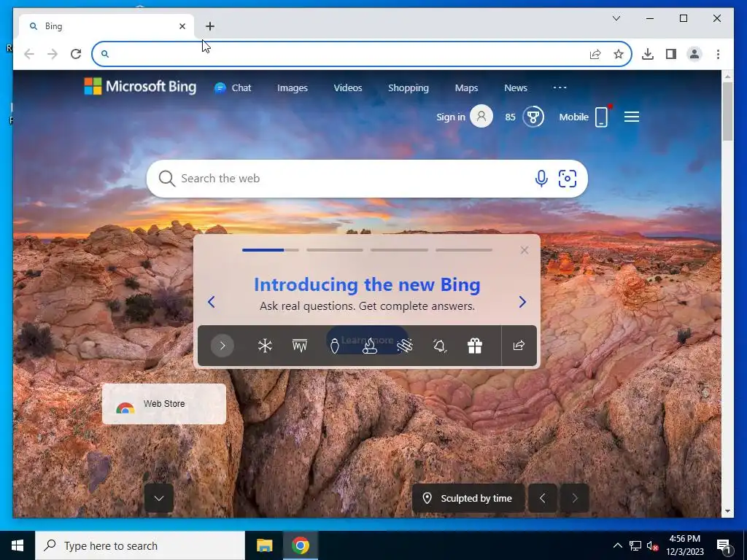
Task: Click the sled icon in holiday toolbar
Action: (x=404, y=346)
